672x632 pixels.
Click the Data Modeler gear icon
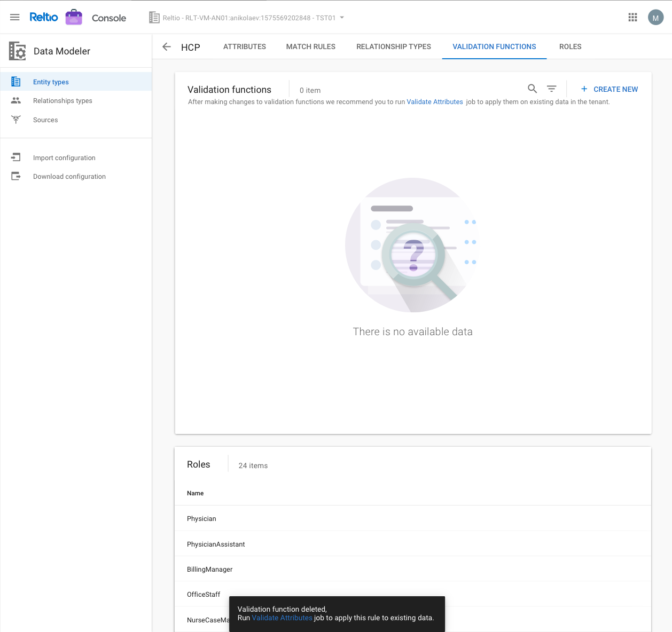click(17, 51)
